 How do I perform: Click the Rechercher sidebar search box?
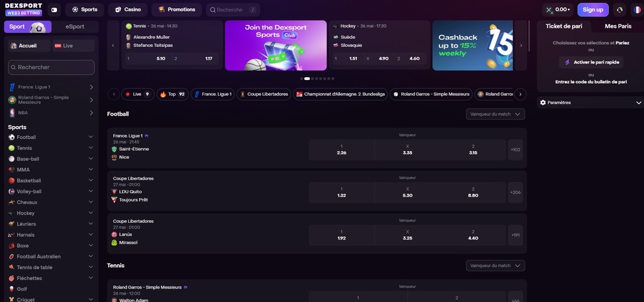(52, 67)
